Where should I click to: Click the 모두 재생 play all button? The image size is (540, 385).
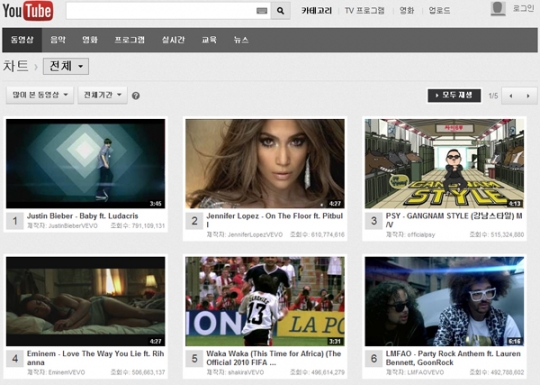454,95
